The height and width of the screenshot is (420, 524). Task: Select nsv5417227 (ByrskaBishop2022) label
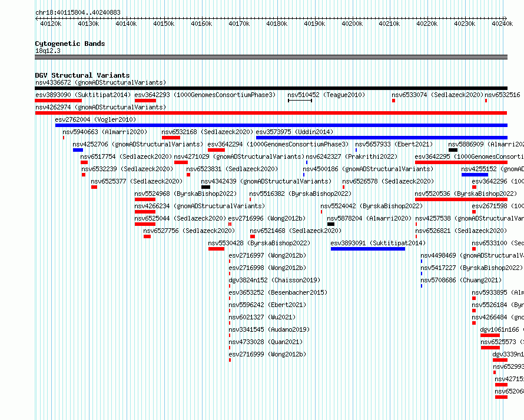[x=472, y=268]
